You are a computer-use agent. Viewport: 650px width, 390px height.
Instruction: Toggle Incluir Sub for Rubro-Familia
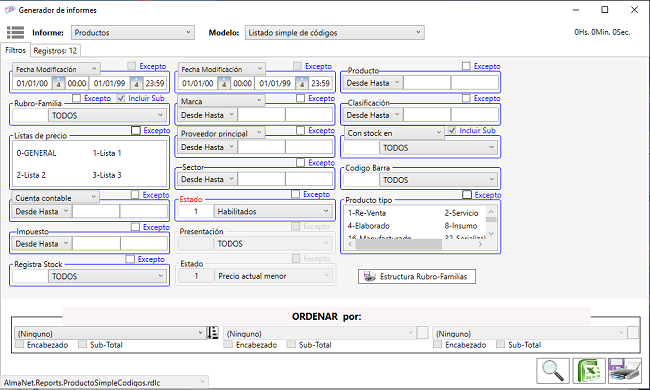coord(121,98)
